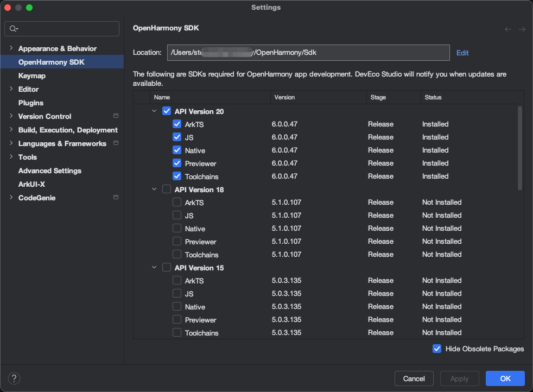Click the SDK Location path field
The height and width of the screenshot is (392, 533).
pyautogui.click(x=308, y=53)
